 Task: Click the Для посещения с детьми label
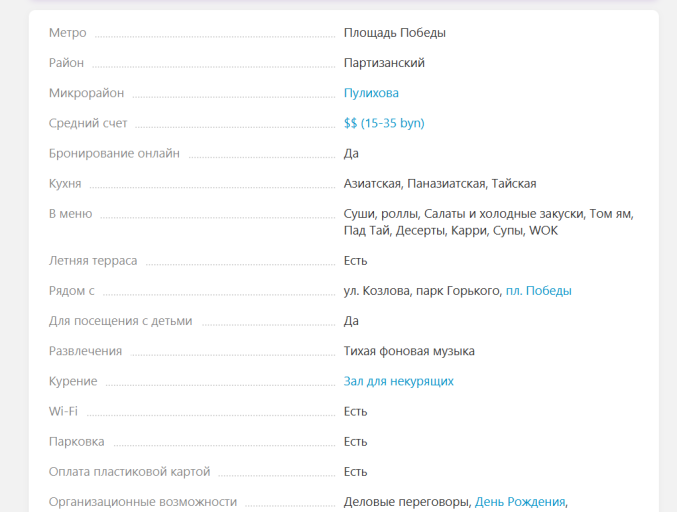click(120, 321)
